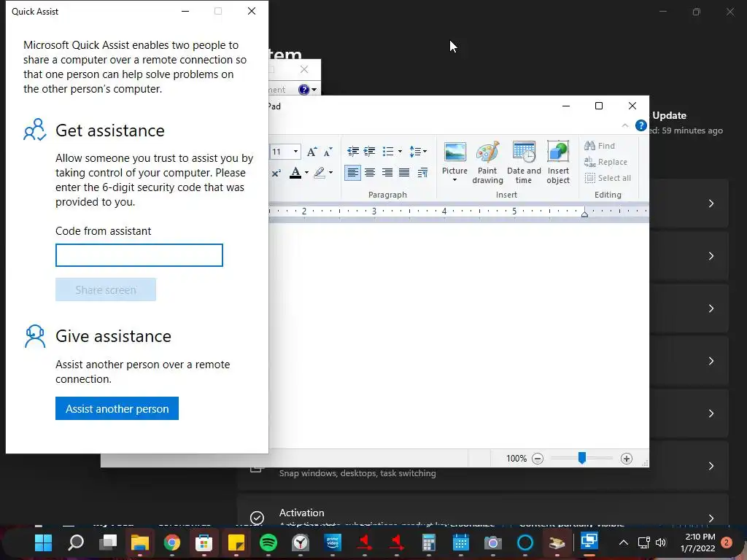Click the 100% zoom level in WordPad
The image size is (747, 560).
tap(516, 459)
